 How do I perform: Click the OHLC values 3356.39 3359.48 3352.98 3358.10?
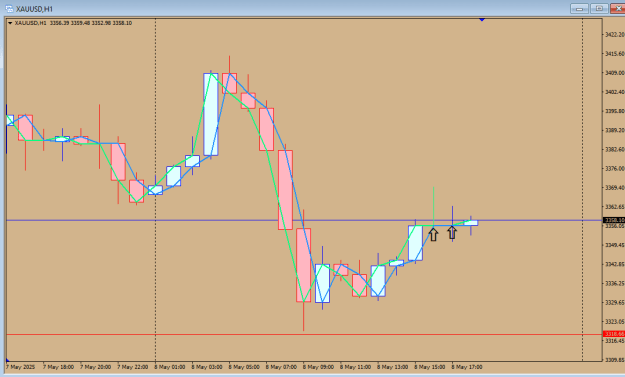pyautogui.click(x=91, y=23)
